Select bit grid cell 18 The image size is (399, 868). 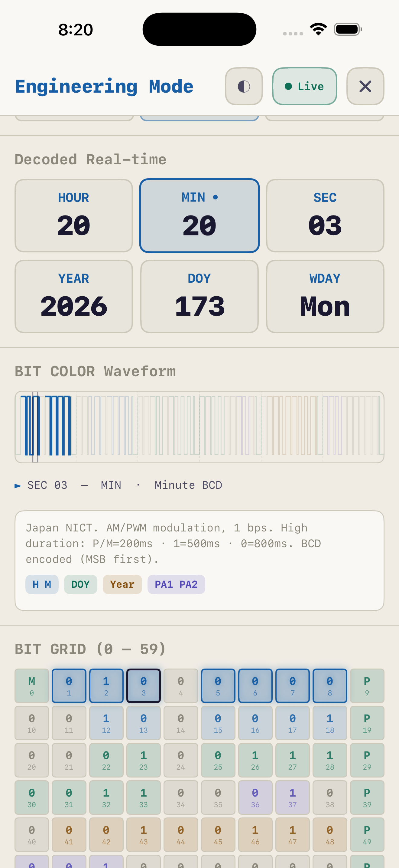pyautogui.click(x=330, y=723)
